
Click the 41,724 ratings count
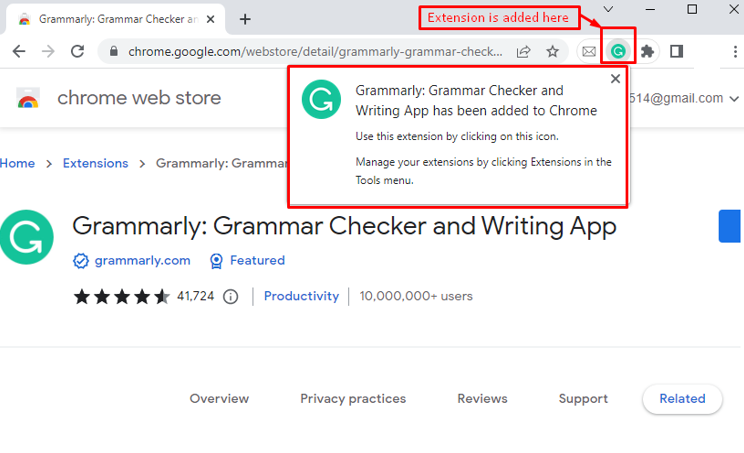coord(195,296)
